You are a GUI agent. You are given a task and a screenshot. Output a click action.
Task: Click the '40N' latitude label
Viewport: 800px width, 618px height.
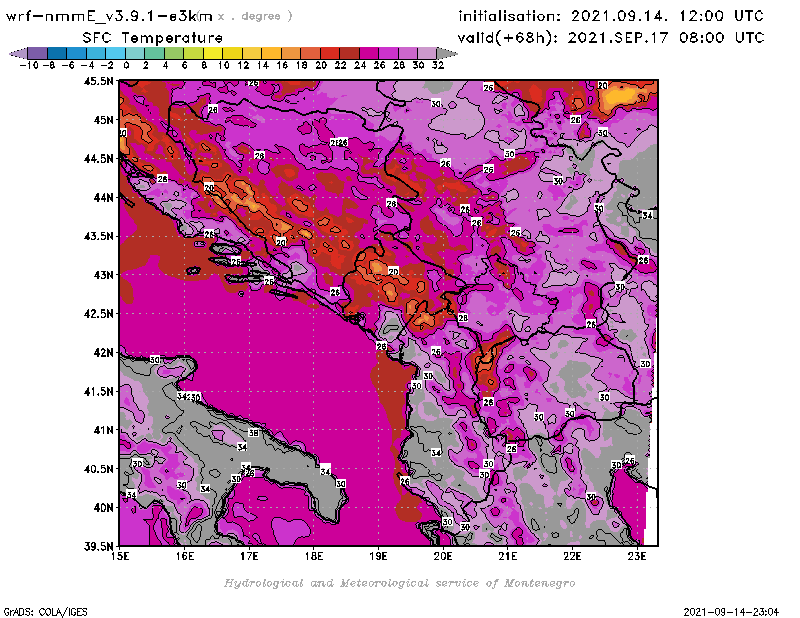point(103,507)
